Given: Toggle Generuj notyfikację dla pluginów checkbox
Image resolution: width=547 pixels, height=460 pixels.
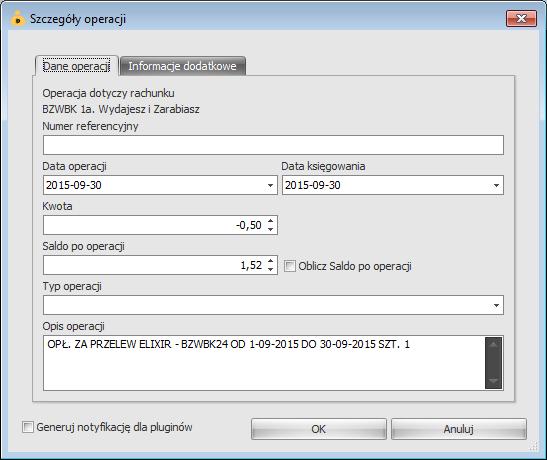Looking at the screenshot, I should click(x=28, y=427).
